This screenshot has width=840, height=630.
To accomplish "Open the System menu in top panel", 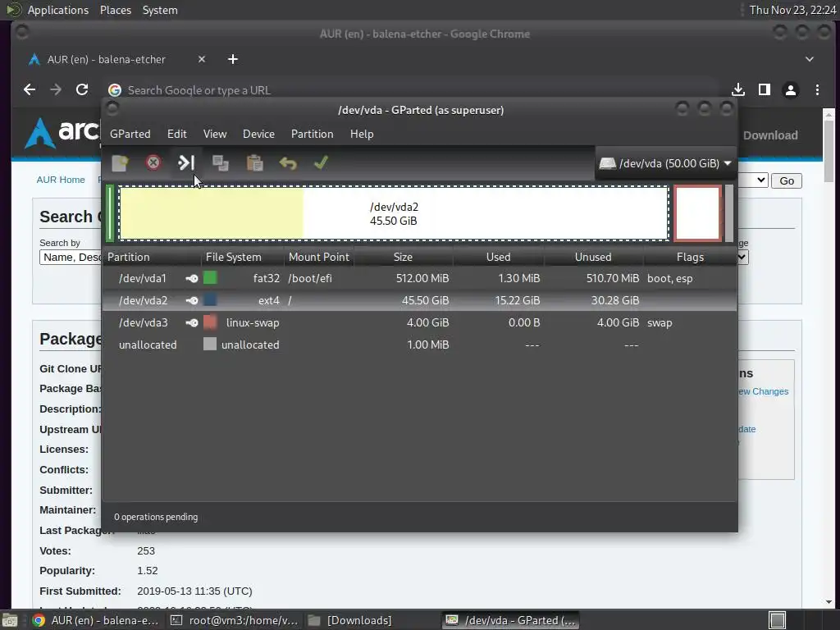I will point(160,10).
